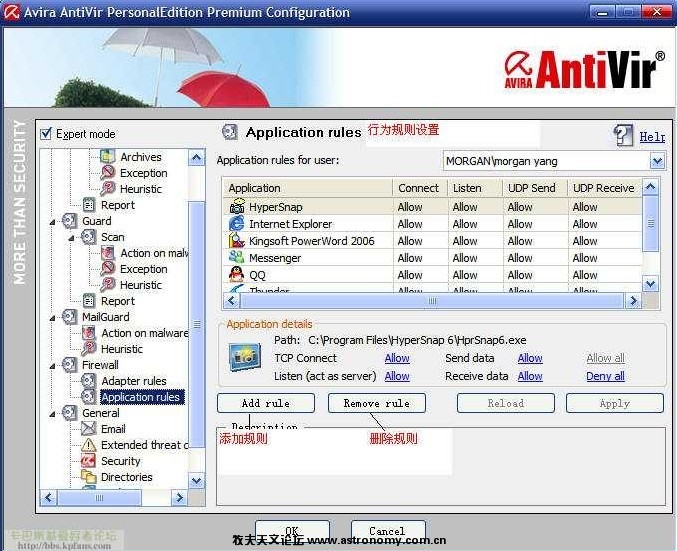Click the Guard gear icon
This screenshot has height=551, width=677.
point(70,221)
